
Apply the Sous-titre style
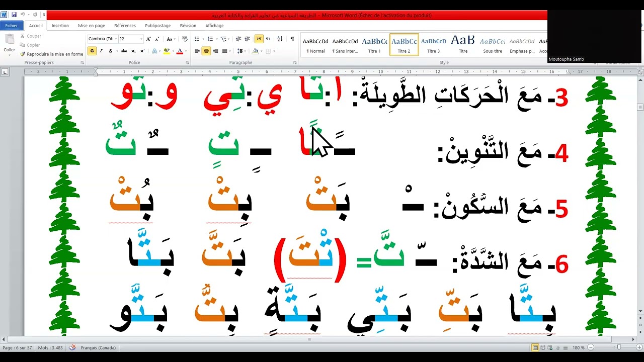point(493,45)
